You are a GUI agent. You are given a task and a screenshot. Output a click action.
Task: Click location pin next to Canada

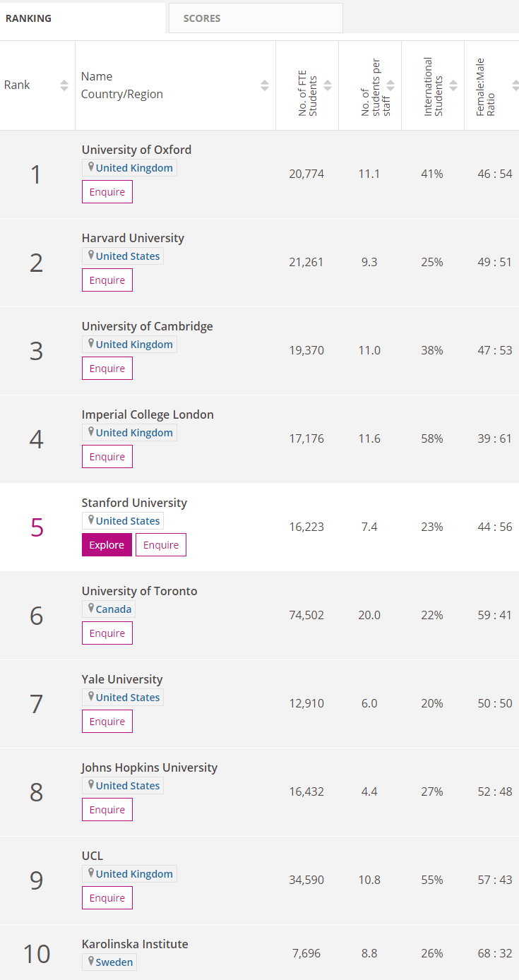coord(90,609)
